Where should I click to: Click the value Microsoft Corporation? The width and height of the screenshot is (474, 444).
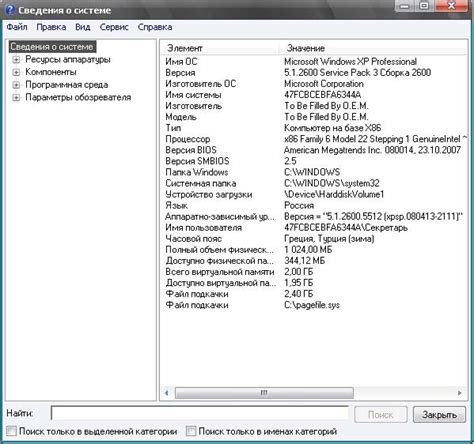(x=324, y=84)
